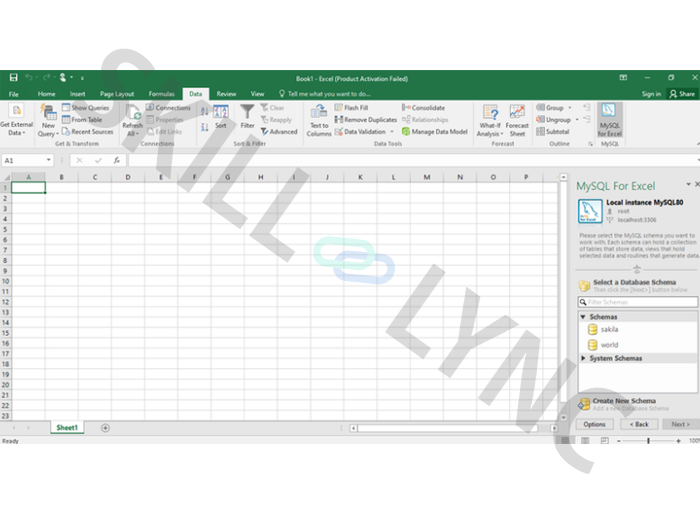Image resolution: width=700 pixels, height=514 pixels.
Task: Select row 10 header
Action: click(5, 281)
